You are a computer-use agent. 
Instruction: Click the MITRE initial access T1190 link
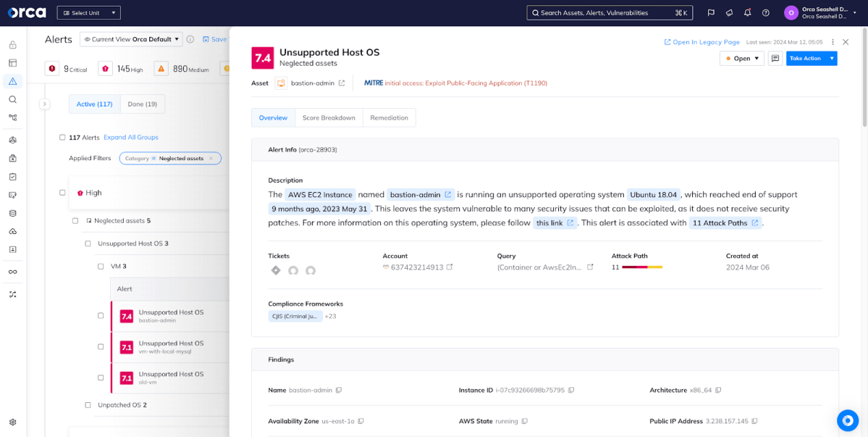tap(455, 83)
